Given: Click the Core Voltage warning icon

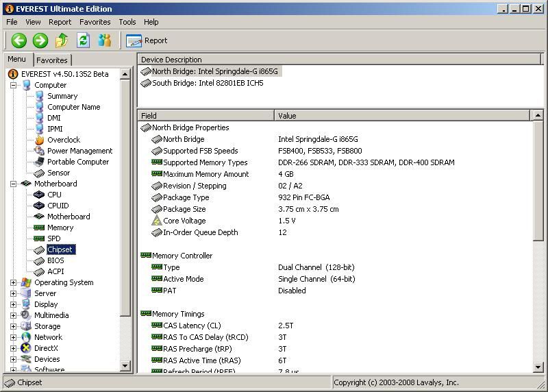Looking at the screenshot, I should click(157, 221).
